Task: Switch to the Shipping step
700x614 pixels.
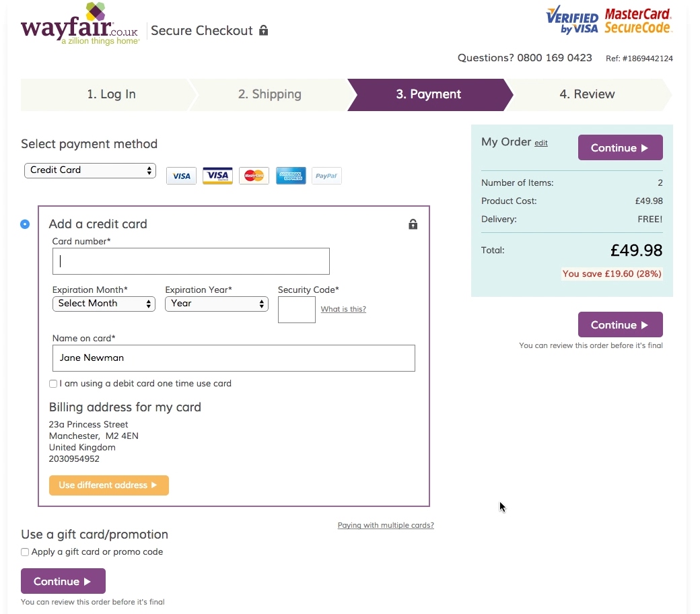Action: coord(269,94)
